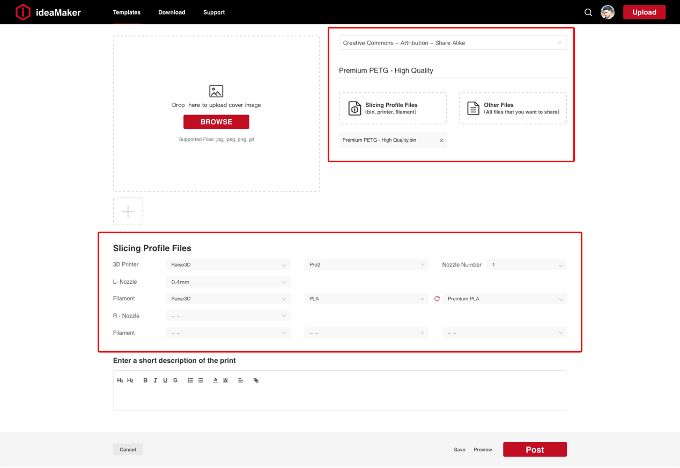Remove Premium PETG - High Quality.bin file

tap(441, 141)
